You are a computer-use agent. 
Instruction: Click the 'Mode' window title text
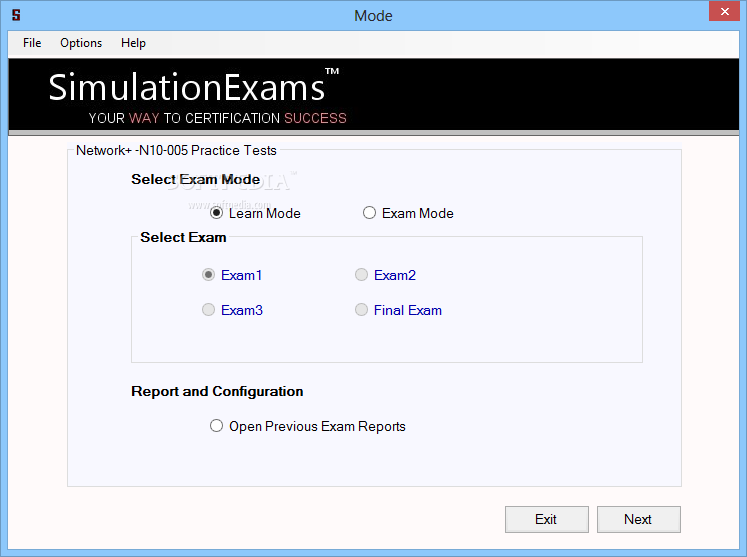pyautogui.click(x=374, y=16)
